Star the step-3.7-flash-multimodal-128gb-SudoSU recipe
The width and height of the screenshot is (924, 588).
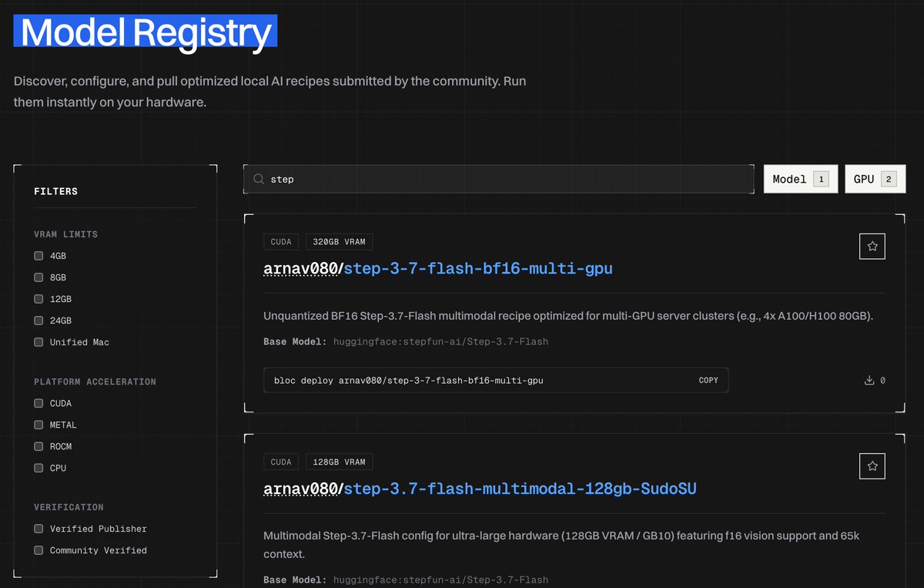(872, 466)
